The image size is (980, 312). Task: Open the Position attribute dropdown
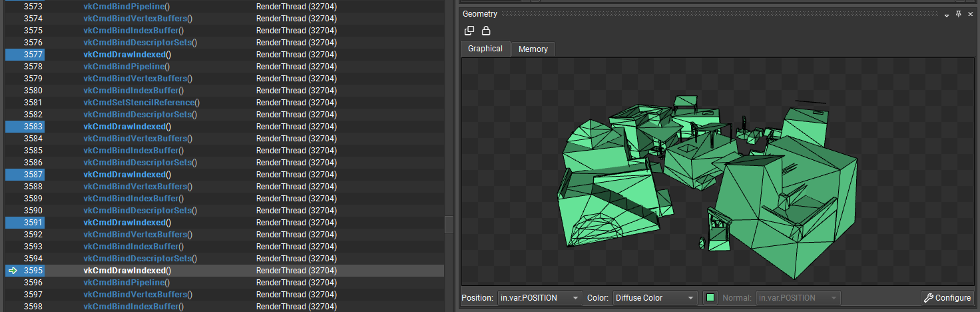click(540, 298)
